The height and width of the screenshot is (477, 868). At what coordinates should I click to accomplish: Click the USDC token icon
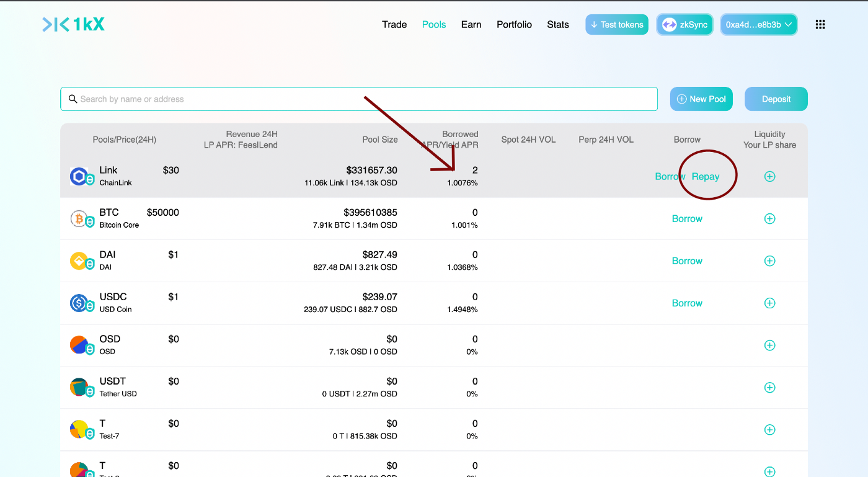79,303
